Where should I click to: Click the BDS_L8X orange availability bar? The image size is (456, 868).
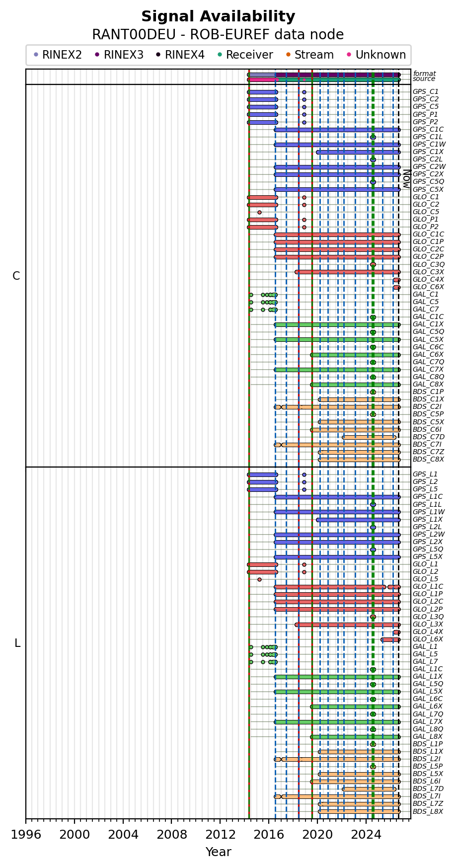pyautogui.click(x=359, y=811)
